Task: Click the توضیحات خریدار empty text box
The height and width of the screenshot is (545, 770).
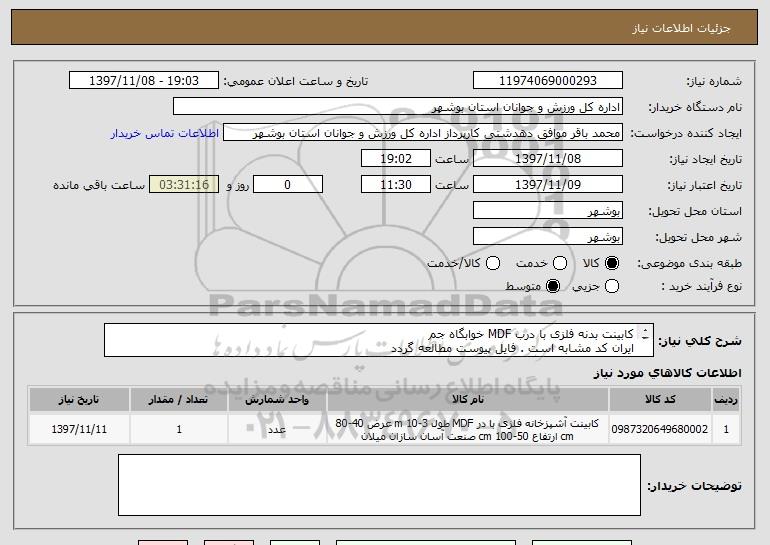Action: pos(379,485)
